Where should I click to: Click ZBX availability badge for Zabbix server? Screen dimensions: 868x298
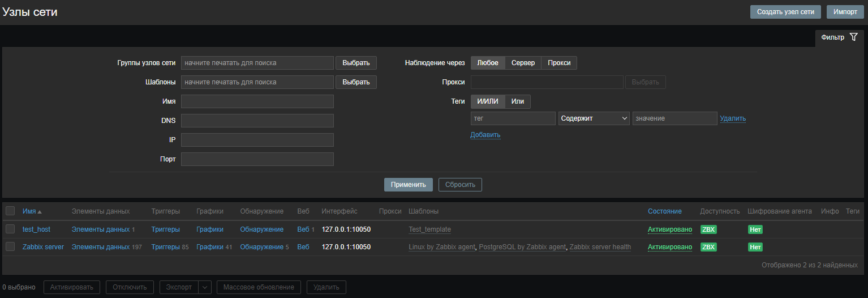click(708, 247)
